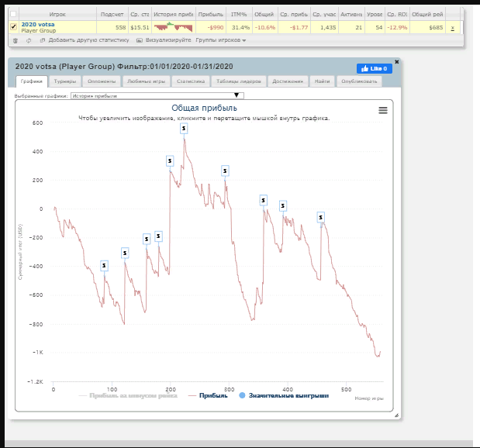This screenshot has height=448, width=480.
Task: Click the win marker near game 160
Action: (147, 239)
